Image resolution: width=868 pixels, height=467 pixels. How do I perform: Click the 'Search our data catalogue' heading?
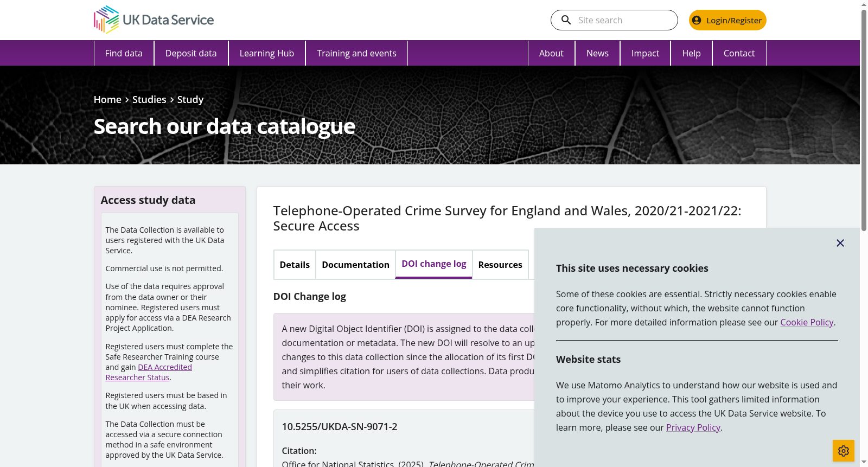pos(225,127)
